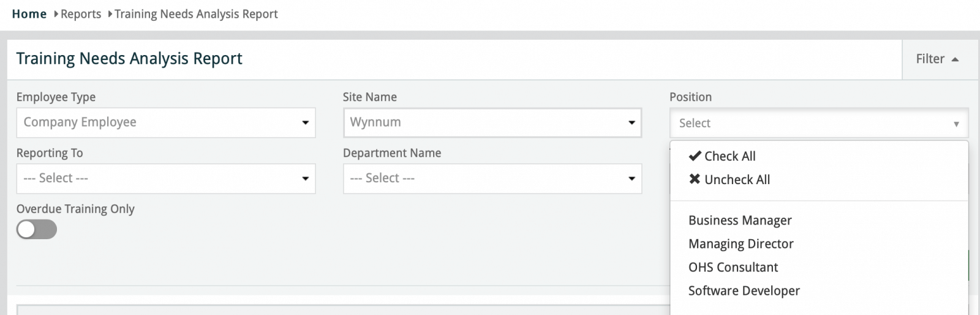The image size is (980, 315).
Task: Click the Uncheck All cross icon
Action: click(x=695, y=179)
